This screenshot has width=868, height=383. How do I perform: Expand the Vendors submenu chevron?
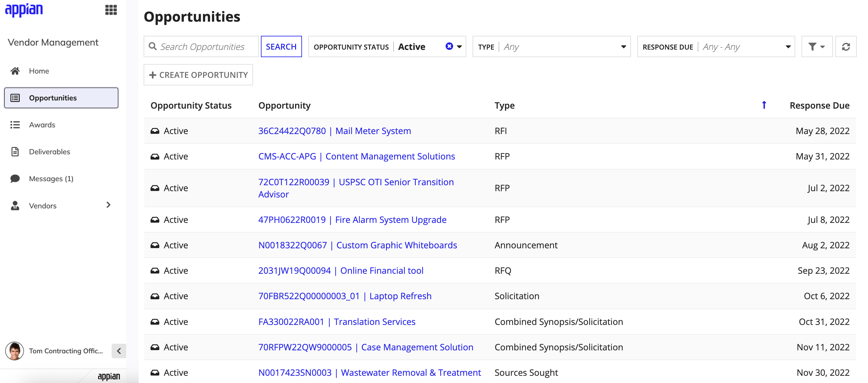[108, 205]
